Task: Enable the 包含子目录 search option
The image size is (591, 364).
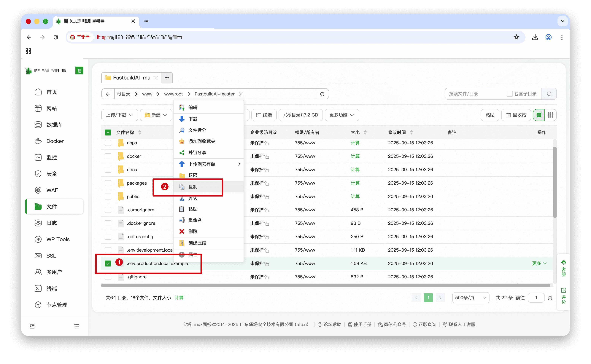Action: (510, 94)
